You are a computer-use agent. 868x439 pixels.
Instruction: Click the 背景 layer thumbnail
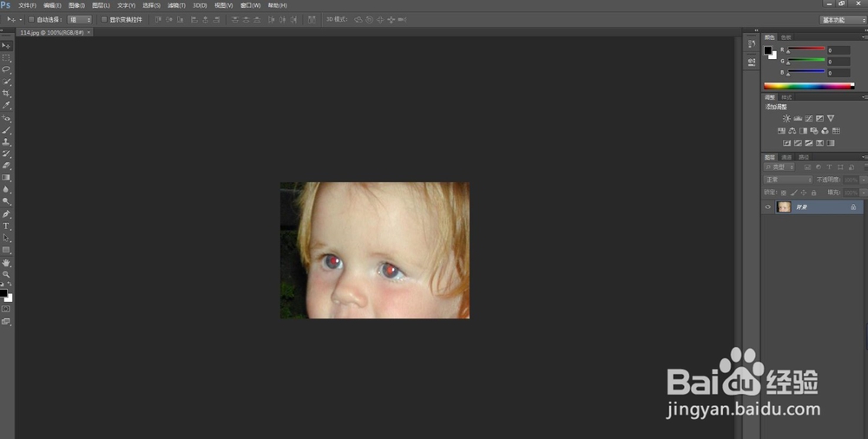[783, 207]
